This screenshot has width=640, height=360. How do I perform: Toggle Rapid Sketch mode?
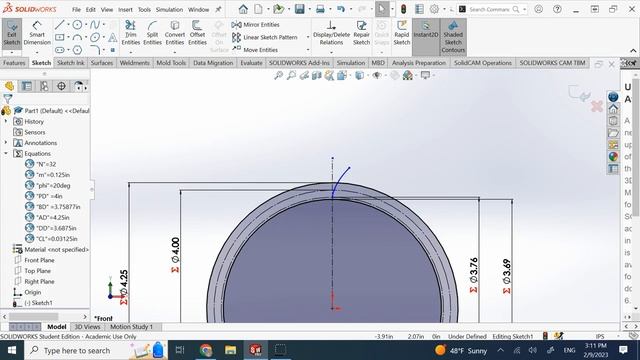pyautogui.click(x=402, y=33)
